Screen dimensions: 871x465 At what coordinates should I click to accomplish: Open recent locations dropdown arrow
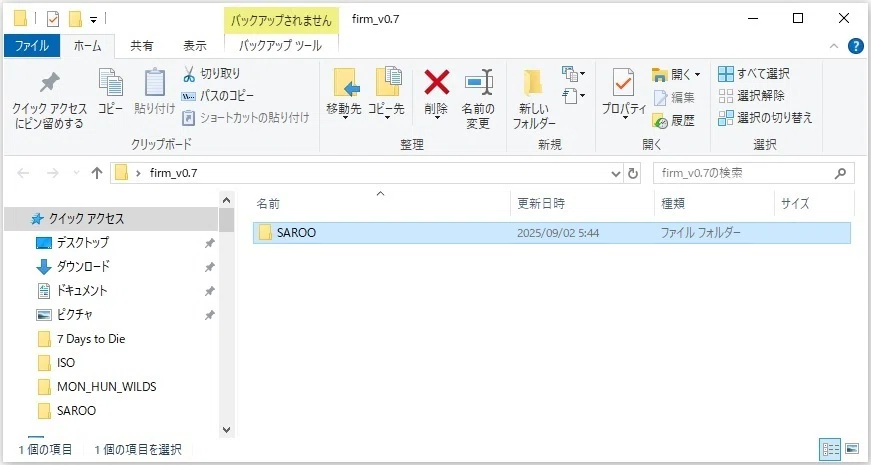77,173
